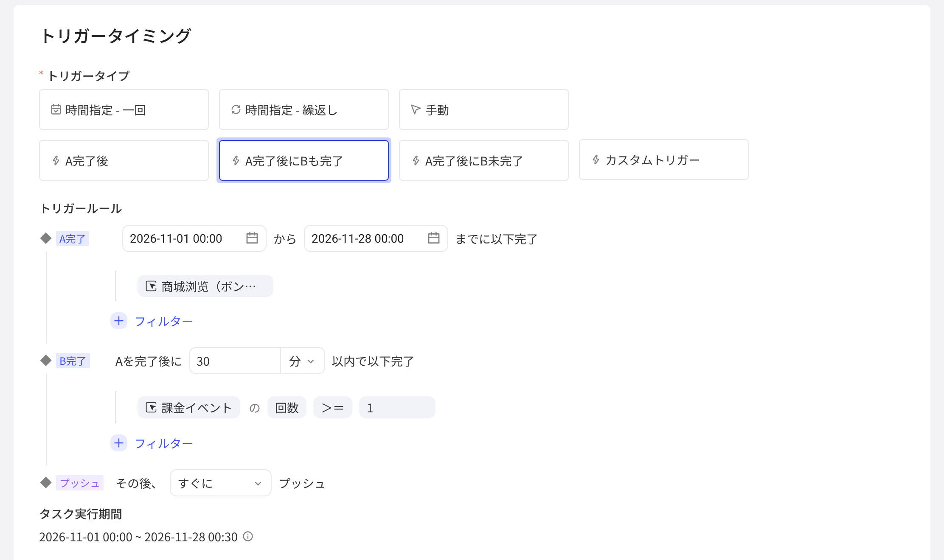Click the chevron arrow of the 分 dropdown

tap(311, 361)
